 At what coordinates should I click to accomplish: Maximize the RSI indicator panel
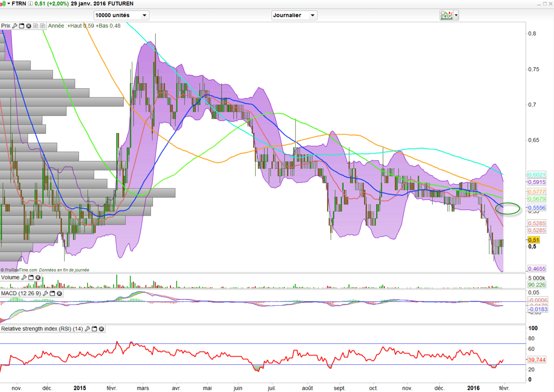94,329
